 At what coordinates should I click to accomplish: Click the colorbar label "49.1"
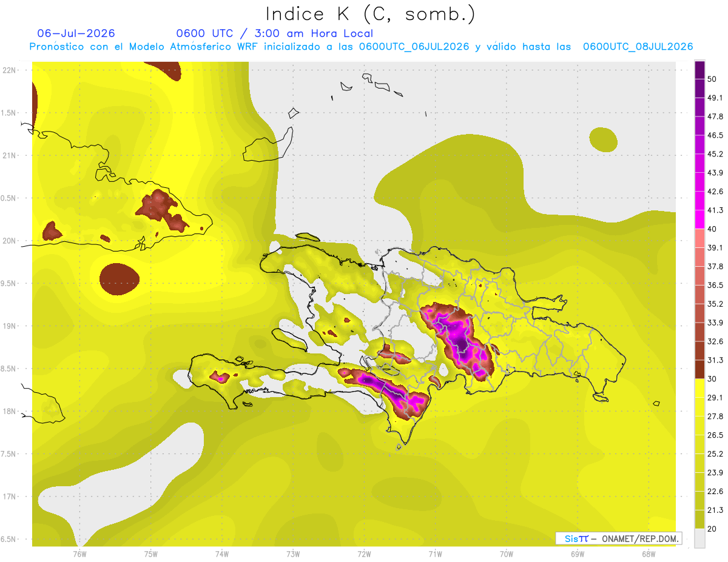(x=715, y=98)
